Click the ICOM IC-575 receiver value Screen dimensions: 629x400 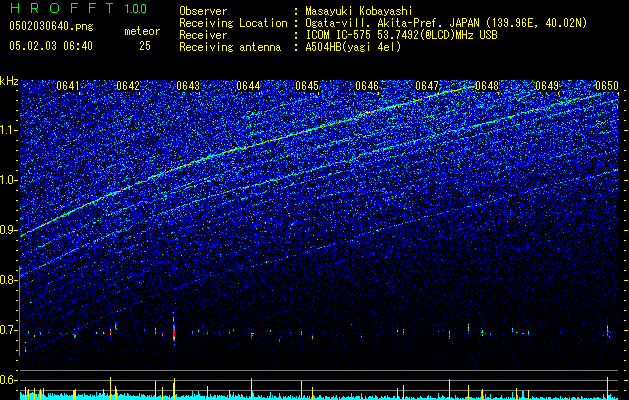pyautogui.click(x=401, y=35)
